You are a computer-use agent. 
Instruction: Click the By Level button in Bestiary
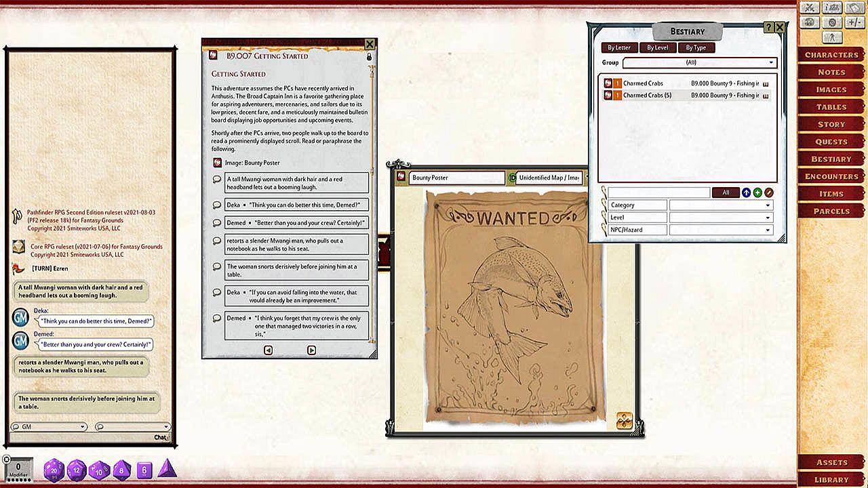pyautogui.click(x=658, y=47)
